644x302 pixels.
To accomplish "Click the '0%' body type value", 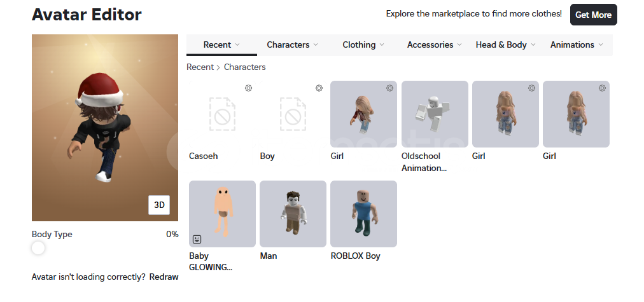I will (172, 235).
